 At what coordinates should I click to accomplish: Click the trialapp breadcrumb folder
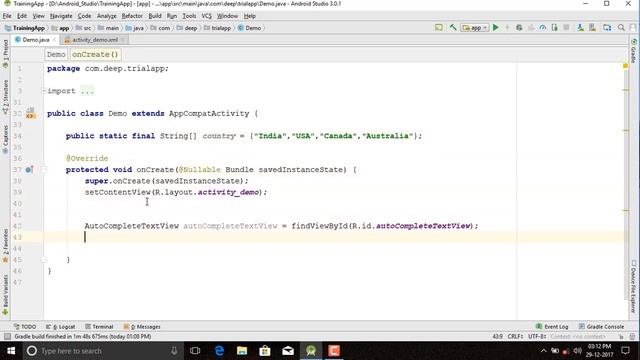218,28
